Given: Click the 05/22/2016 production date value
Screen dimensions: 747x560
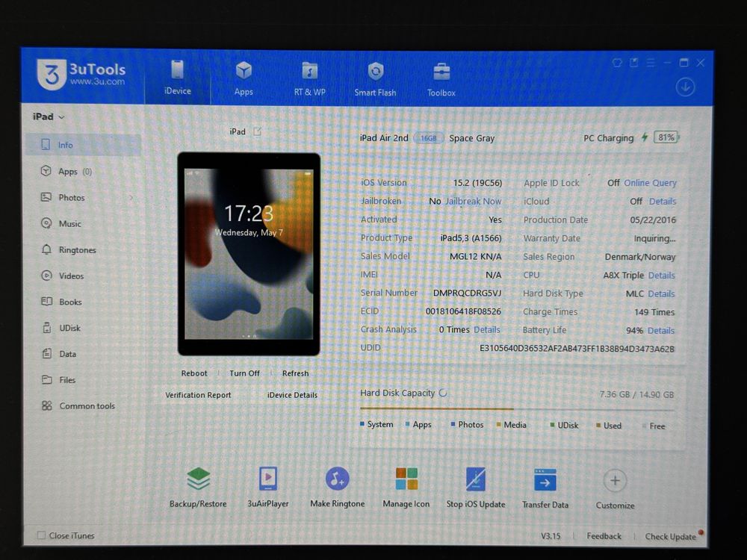Looking at the screenshot, I should [x=653, y=220].
